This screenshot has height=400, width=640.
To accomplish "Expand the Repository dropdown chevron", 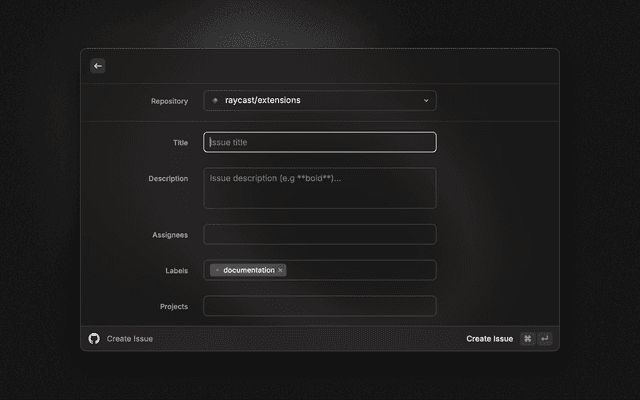I will (425, 101).
